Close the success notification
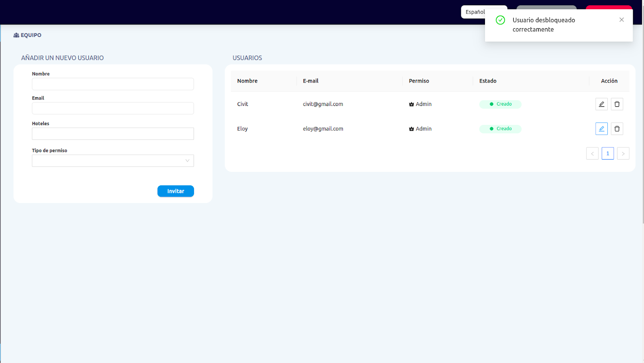This screenshot has width=644, height=363. point(621,20)
